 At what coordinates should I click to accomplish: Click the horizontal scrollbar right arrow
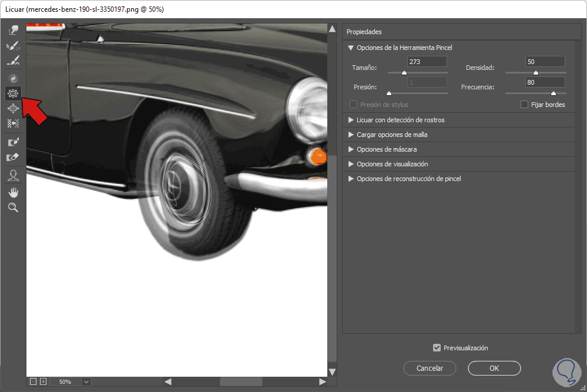(x=322, y=381)
